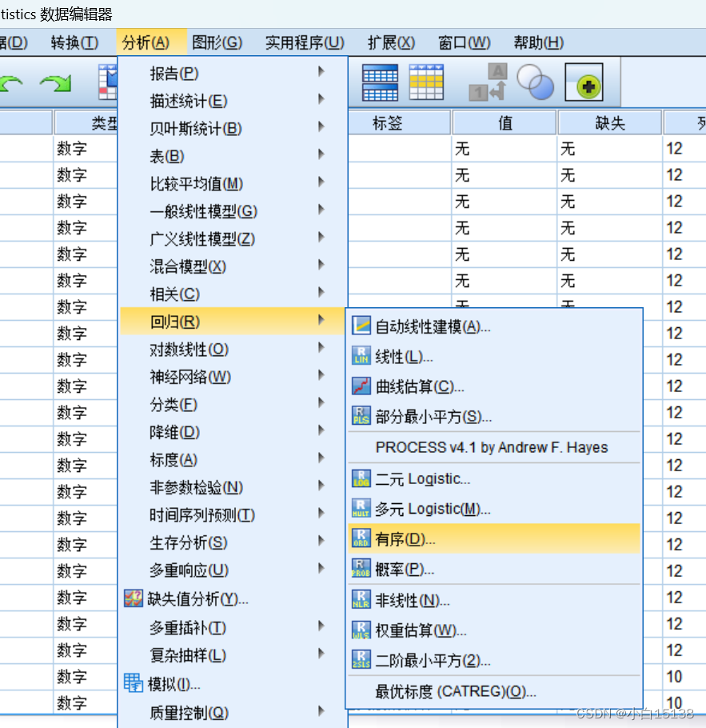Click the 值 column header
Screen dimensions: 706x728
(505, 123)
